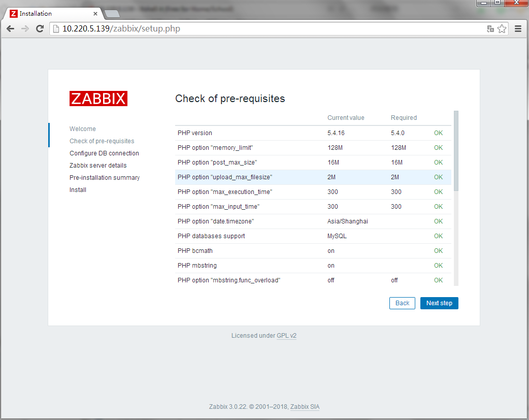The height and width of the screenshot is (420, 529).
Task: Select Configure DB connection step
Action: pyautogui.click(x=104, y=153)
